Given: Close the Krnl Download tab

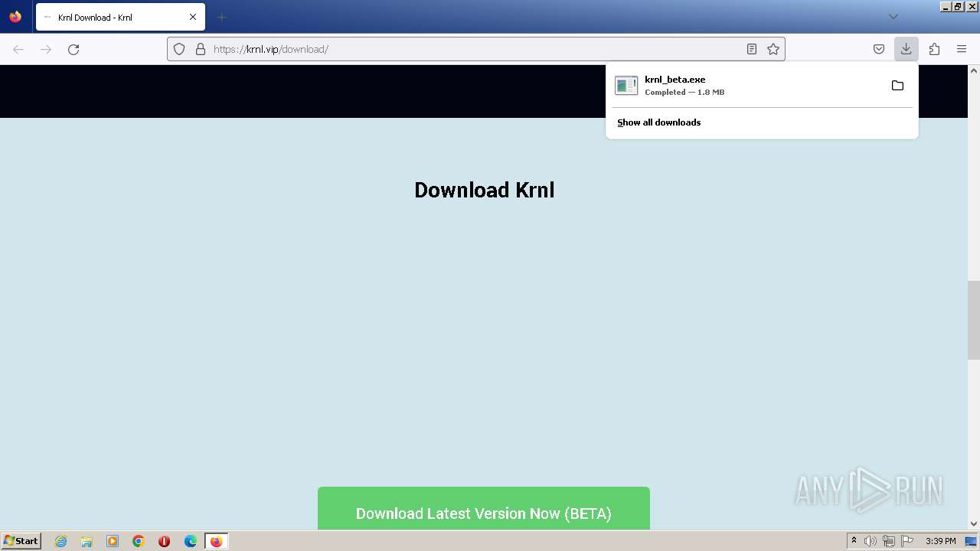Looking at the screenshot, I should [193, 17].
